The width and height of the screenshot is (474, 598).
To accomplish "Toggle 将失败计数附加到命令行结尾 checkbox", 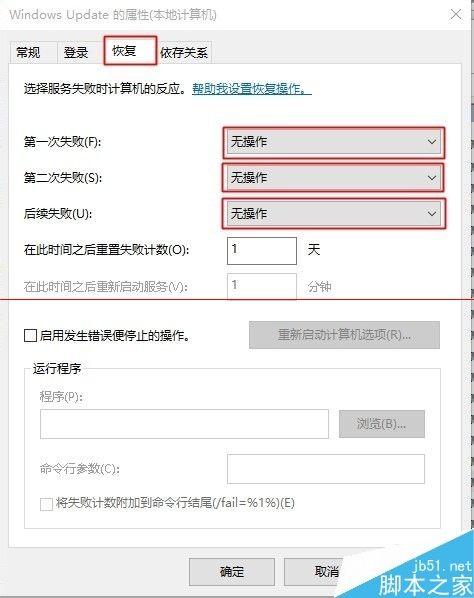I will (47, 504).
